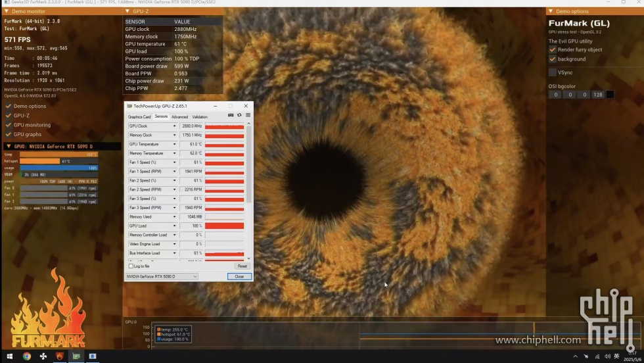
Task: Edit the first OSI bgcolor value field
Action: click(x=555, y=95)
